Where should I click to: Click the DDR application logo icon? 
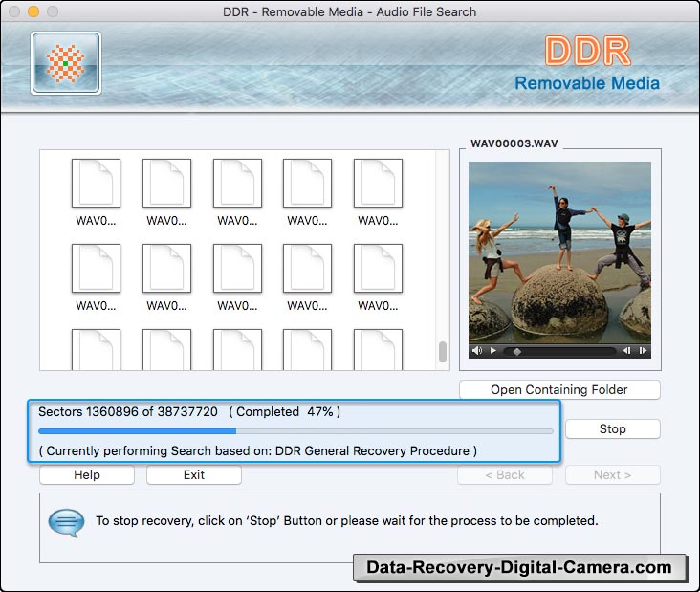[66, 63]
